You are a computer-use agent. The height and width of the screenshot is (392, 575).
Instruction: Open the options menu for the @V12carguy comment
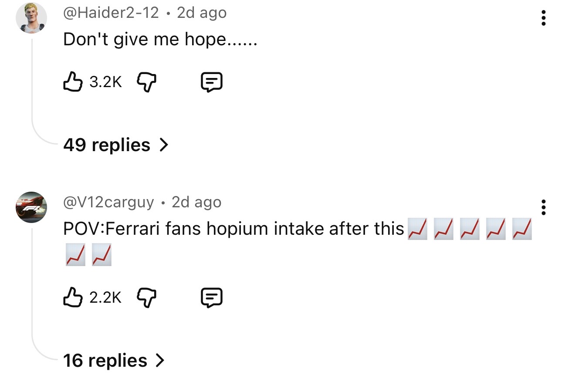(x=543, y=207)
